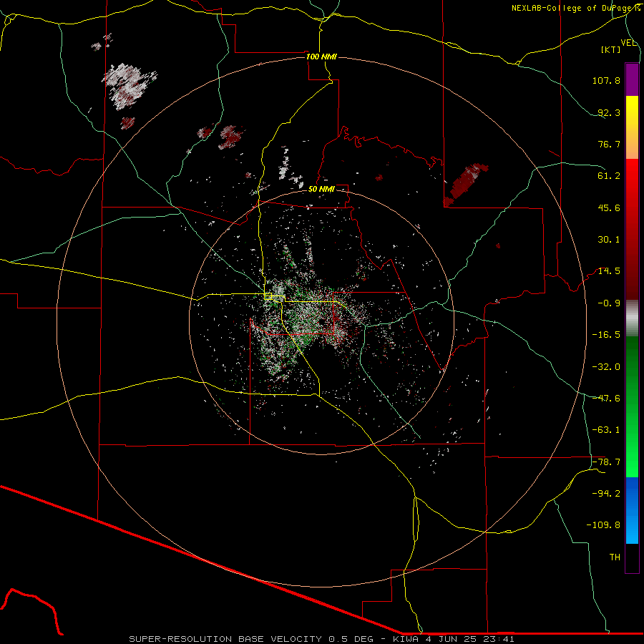Click the 50 NMI range ring label
Screen dimensions: 644x644
coord(321,190)
